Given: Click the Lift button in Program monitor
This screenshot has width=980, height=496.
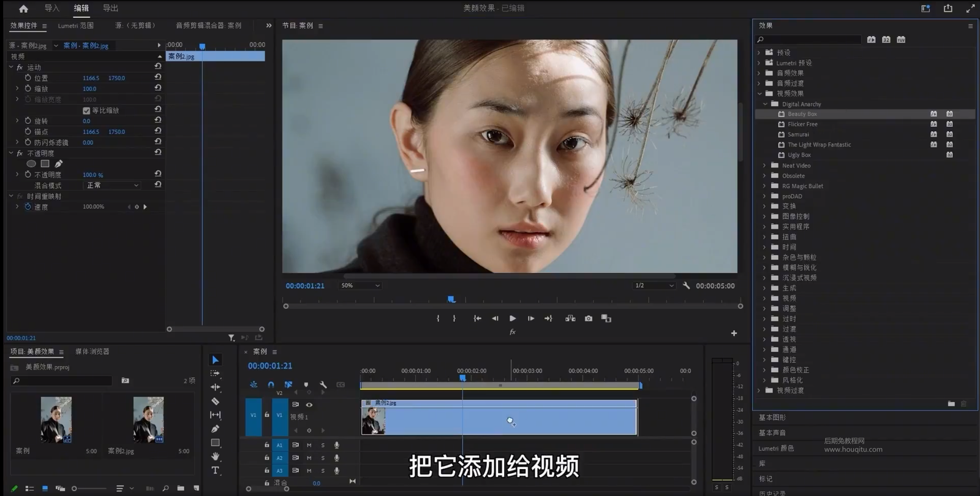Looking at the screenshot, I should click(x=570, y=318).
